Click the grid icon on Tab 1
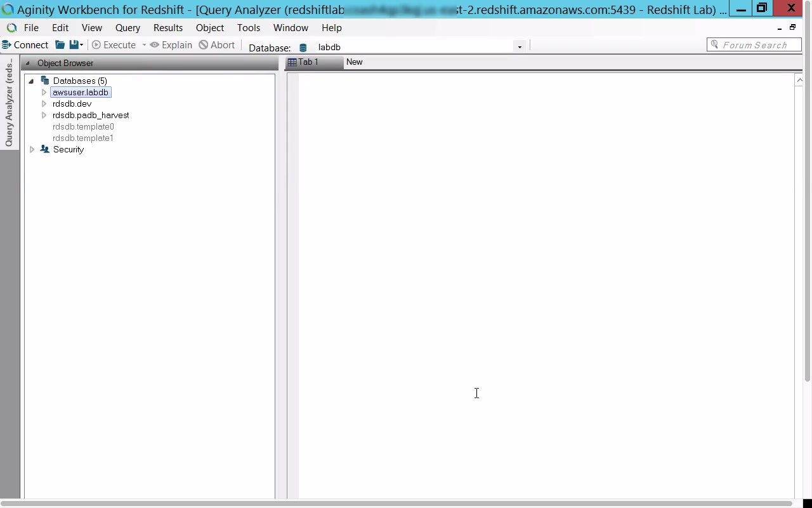Image resolution: width=812 pixels, height=508 pixels. coord(292,62)
